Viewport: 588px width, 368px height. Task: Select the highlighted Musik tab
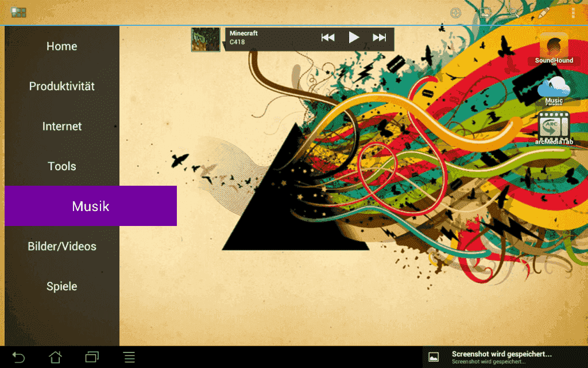tap(90, 206)
